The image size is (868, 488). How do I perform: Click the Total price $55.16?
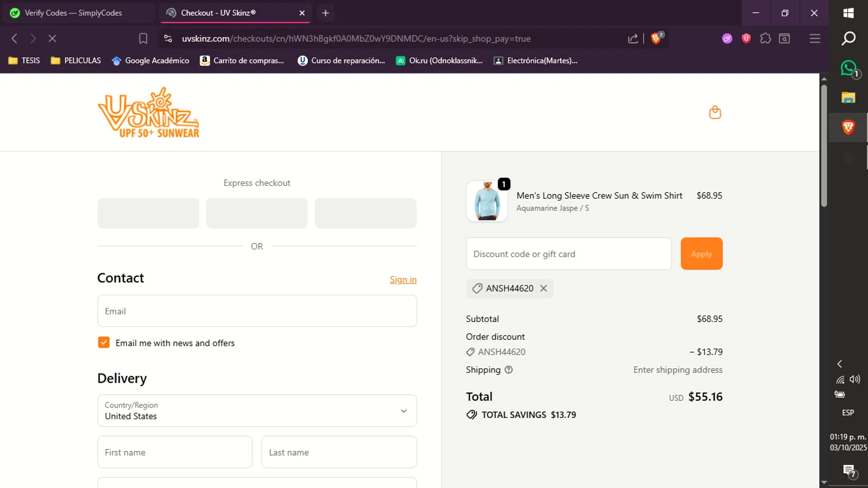[705, 397]
